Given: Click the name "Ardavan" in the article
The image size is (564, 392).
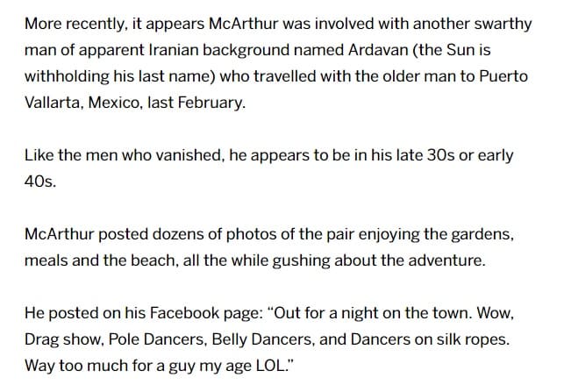Looking at the screenshot, I should 378,50.
